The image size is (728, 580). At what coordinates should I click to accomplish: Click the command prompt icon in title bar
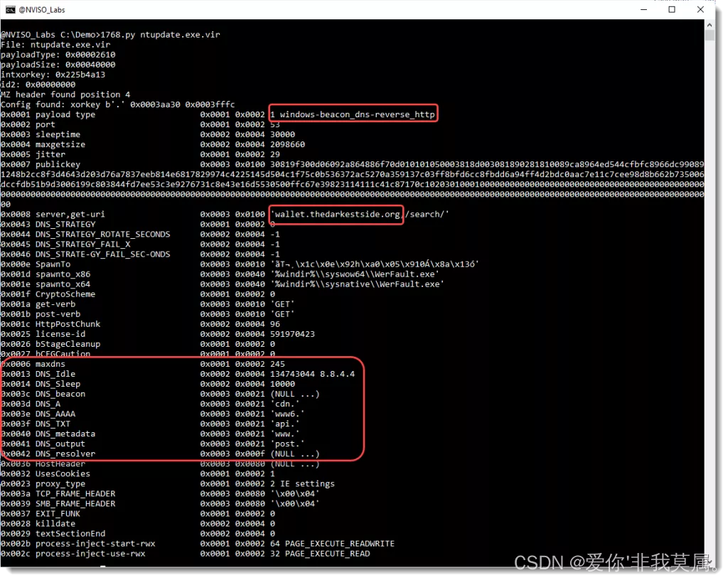10,10
